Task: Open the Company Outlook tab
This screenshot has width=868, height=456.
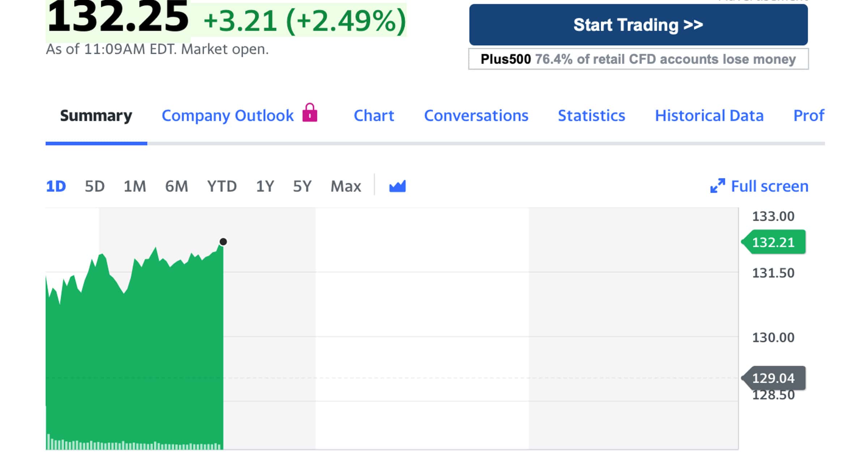Action: tap(227, 116)
